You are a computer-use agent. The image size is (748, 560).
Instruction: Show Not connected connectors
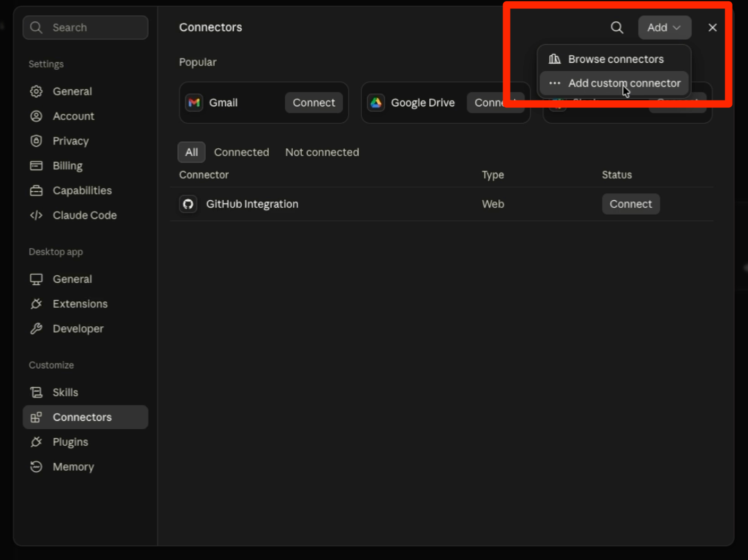click(x=322, y=152)
